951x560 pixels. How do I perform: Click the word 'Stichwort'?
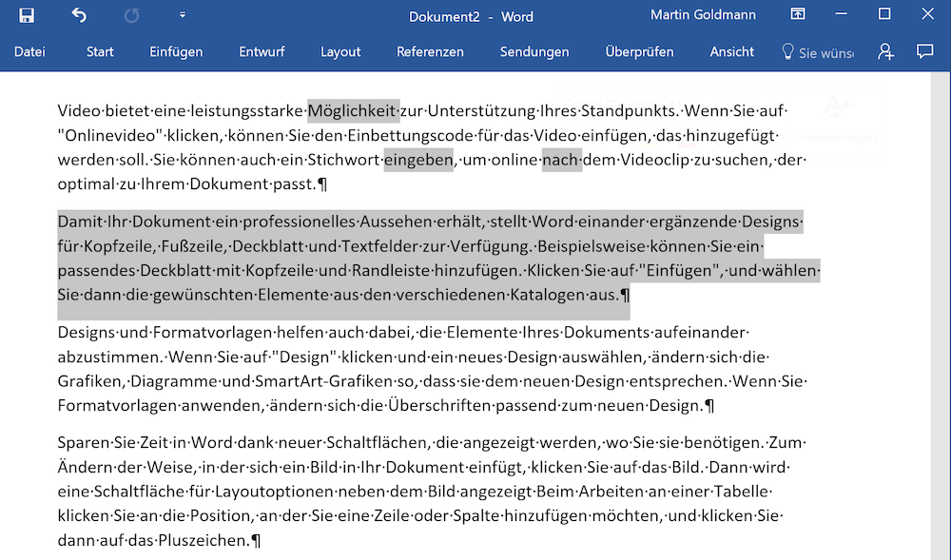point(344,160)
